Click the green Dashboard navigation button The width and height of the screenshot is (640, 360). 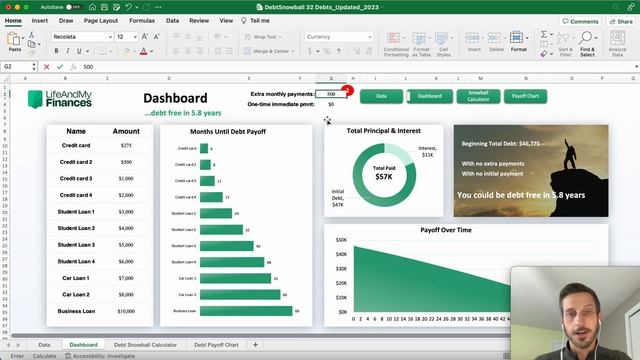point(430,96)
